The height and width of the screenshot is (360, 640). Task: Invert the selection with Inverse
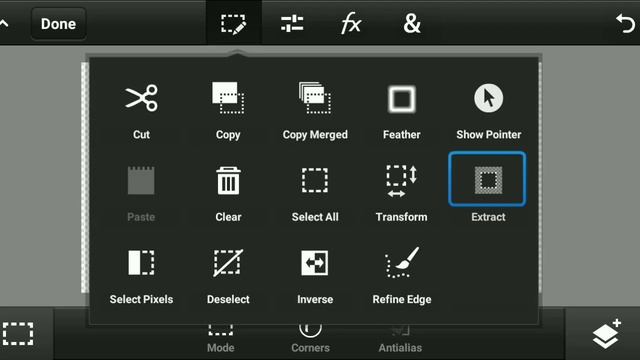tap(315, 276)
